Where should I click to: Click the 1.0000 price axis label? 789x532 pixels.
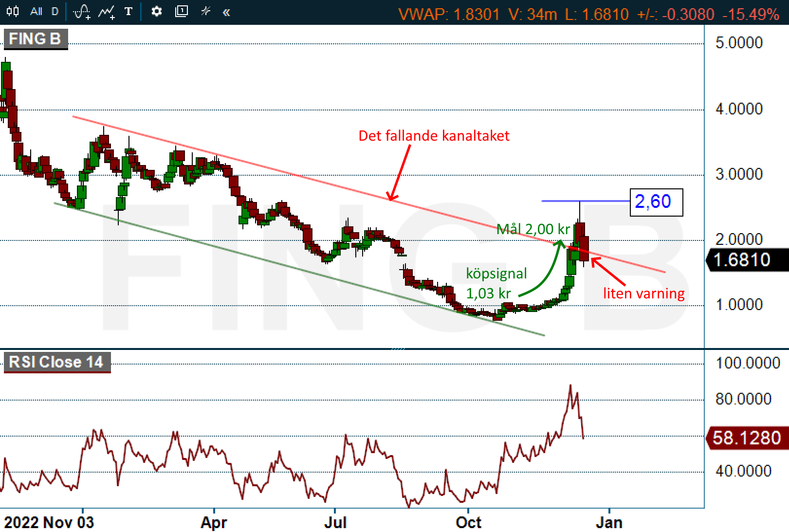[739, 305]
